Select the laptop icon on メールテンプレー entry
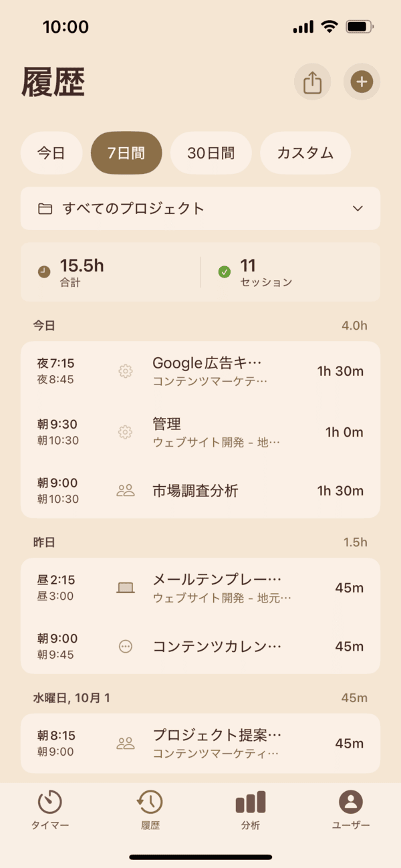This screenshot has width=401, height=868. 126,588
